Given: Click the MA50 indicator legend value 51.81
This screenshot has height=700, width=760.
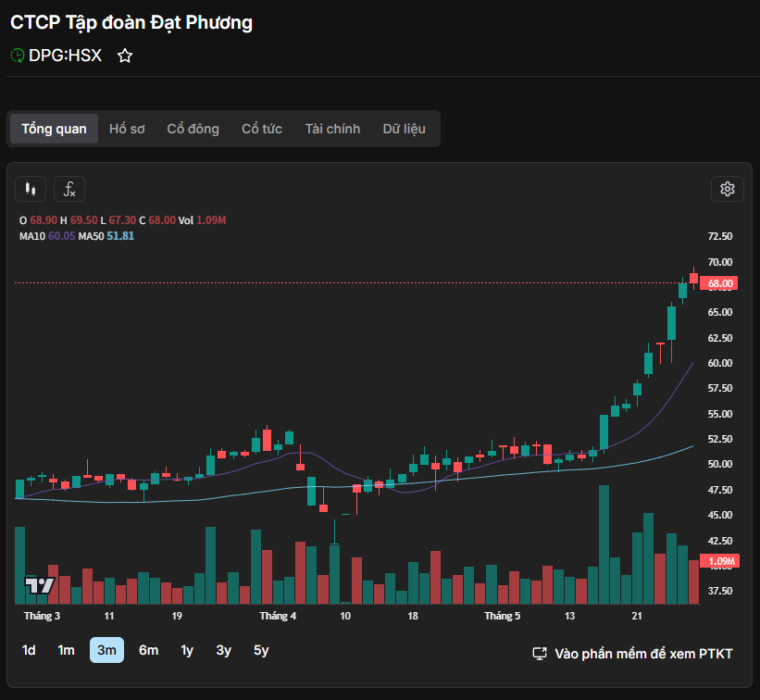Looking at the screenshot, I should tap(120, 236).
